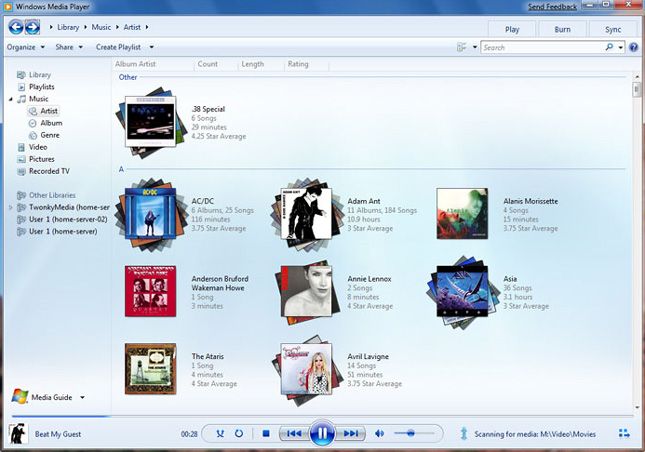The image size is (645, 452).
Task: Sort by Rating column header
Action: [x=298, y=64]
